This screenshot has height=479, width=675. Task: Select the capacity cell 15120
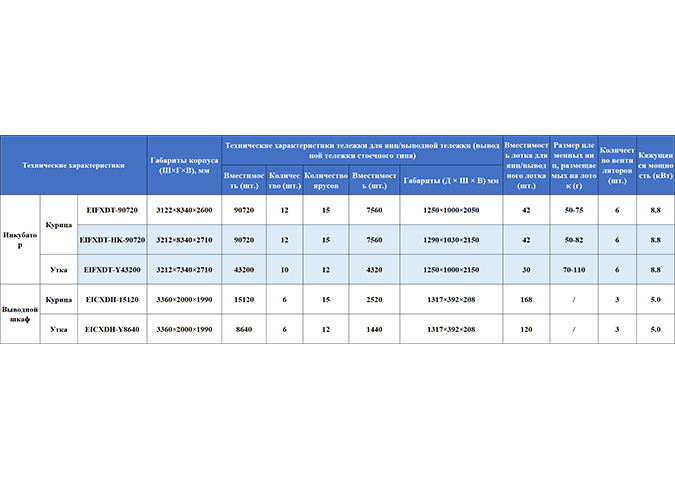[x=244, y=300]
